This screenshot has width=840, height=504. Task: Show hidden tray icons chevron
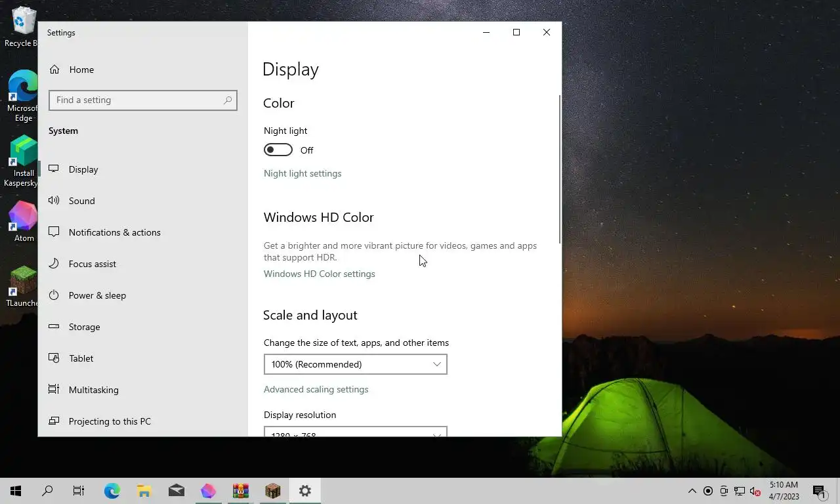coord(692,491)
